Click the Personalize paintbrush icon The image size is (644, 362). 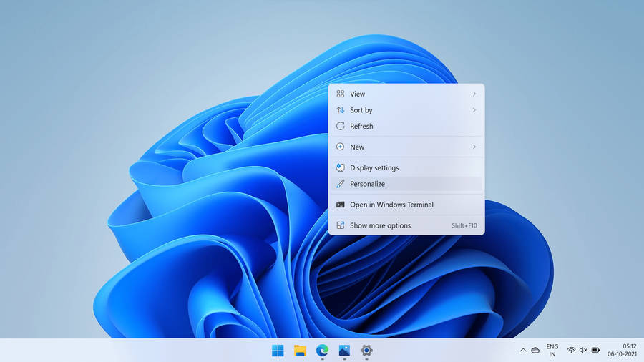(341, 184)
